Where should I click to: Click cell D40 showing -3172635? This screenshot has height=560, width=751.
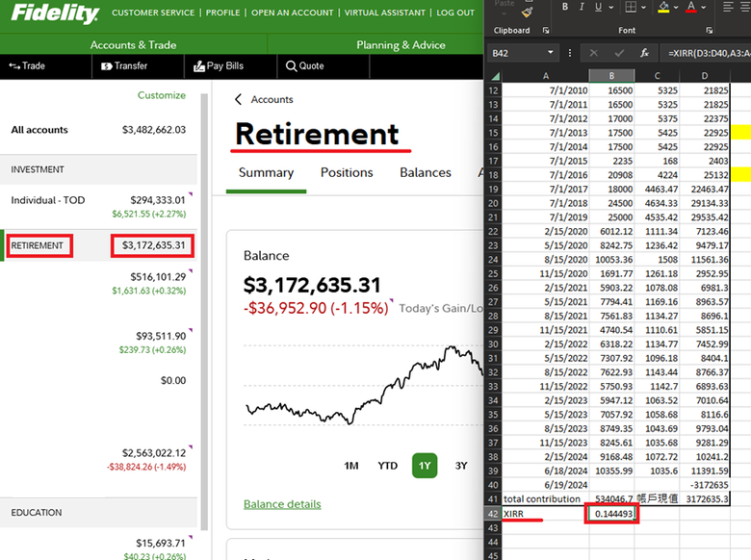[x=705, y=485]
